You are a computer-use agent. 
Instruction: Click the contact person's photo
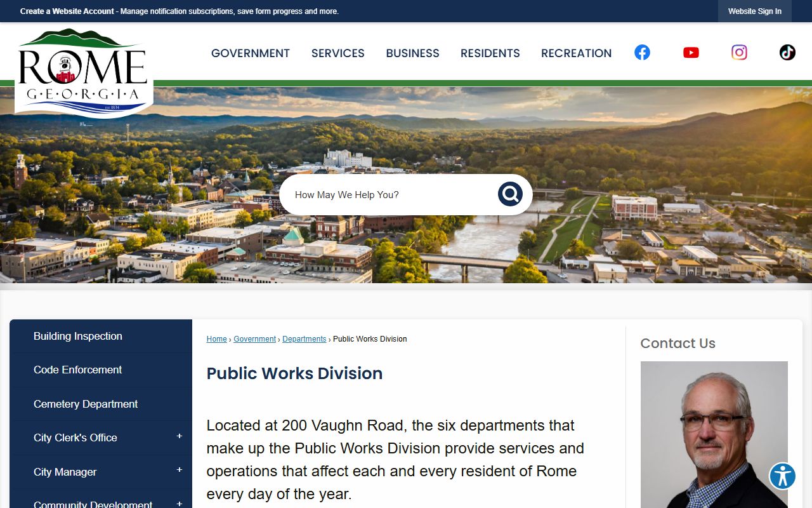[714, 435]
